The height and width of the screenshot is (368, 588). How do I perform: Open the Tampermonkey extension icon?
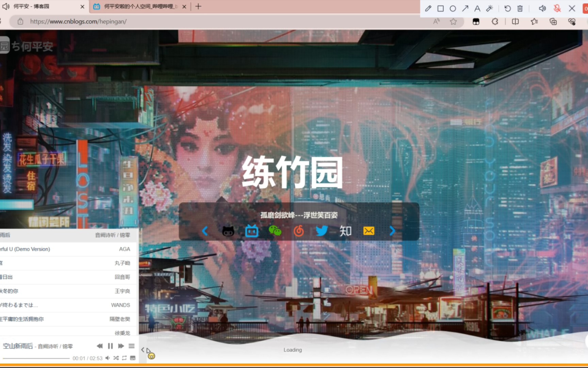(x=476, y=21)
